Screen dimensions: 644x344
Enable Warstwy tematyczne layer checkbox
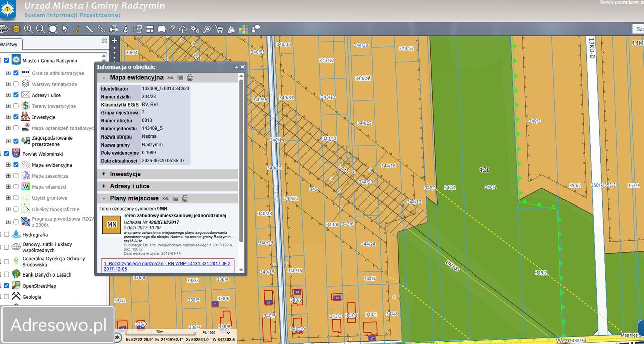pos(16,84)
